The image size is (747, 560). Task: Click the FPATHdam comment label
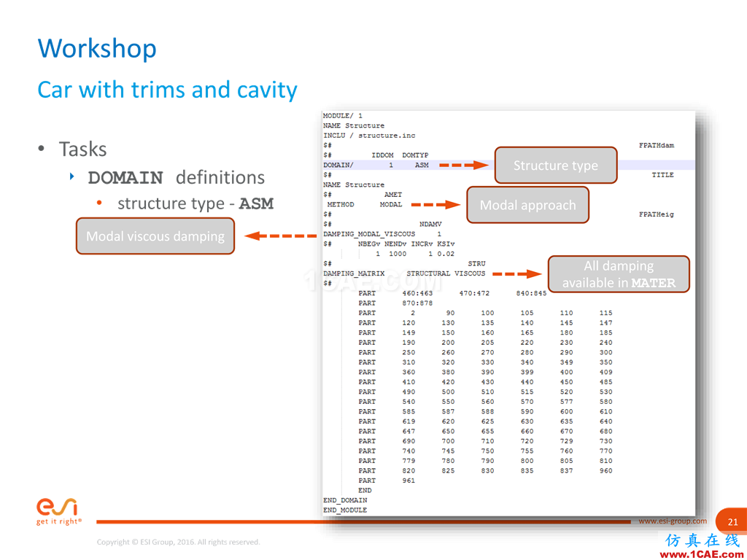[657, 145]
